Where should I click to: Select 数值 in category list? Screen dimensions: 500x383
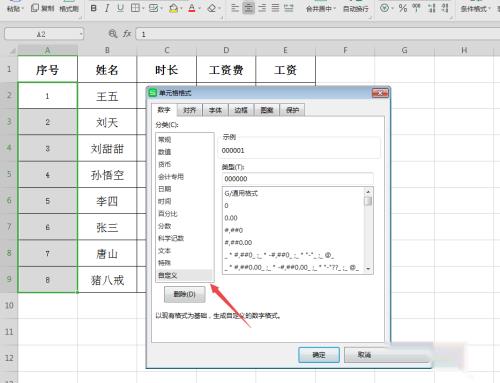pyautogui.click(x=184, y=152)
